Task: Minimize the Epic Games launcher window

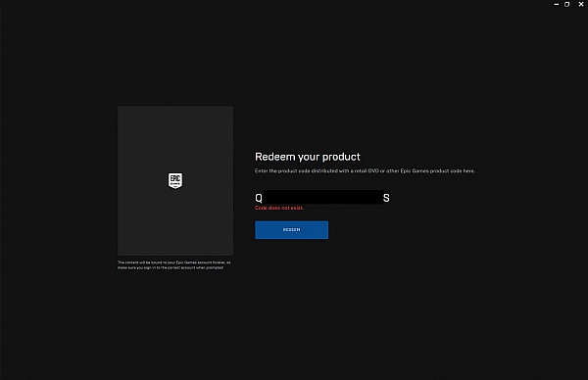Action: point(556,4)
